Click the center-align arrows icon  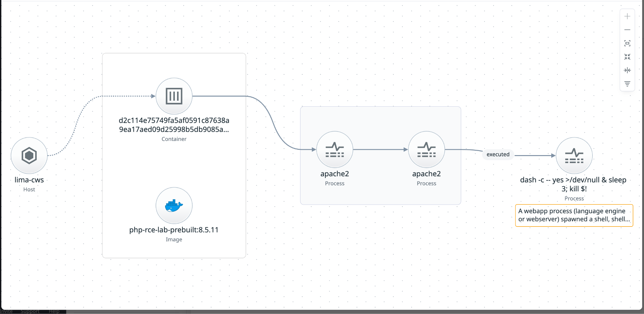(627, 70)
